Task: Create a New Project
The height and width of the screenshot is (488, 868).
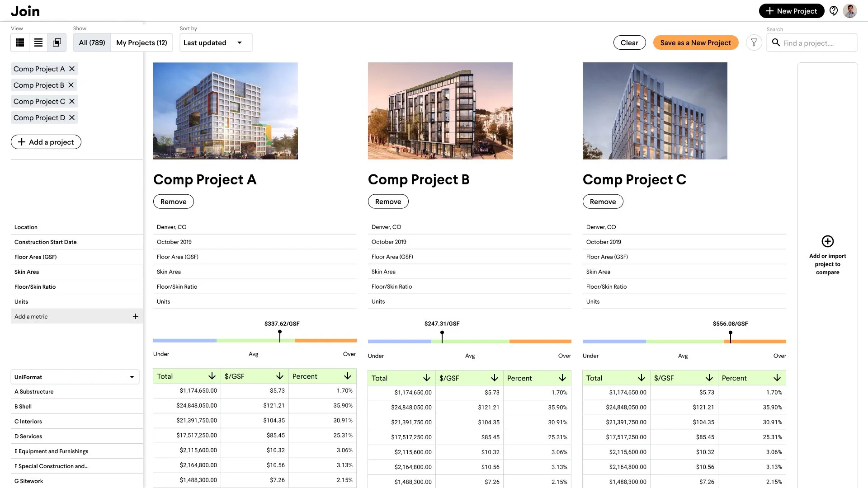Action: [791, 11]
